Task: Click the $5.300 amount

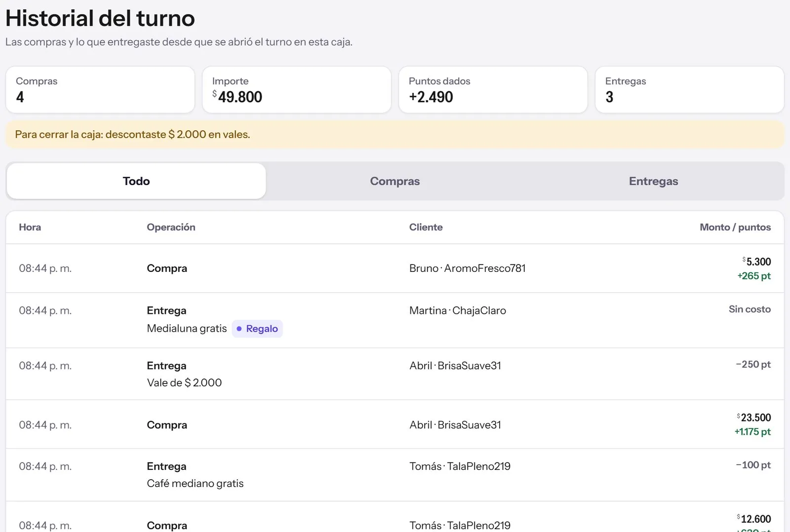Action: (x=756, y=262)
